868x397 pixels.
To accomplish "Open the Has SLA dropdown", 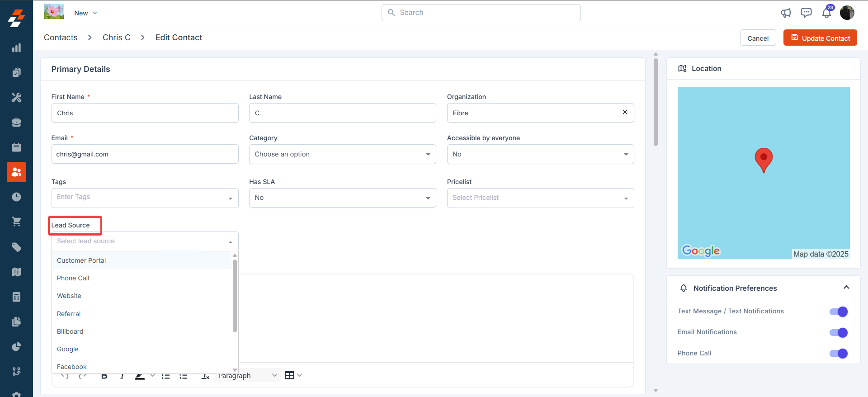I will 342,198.
